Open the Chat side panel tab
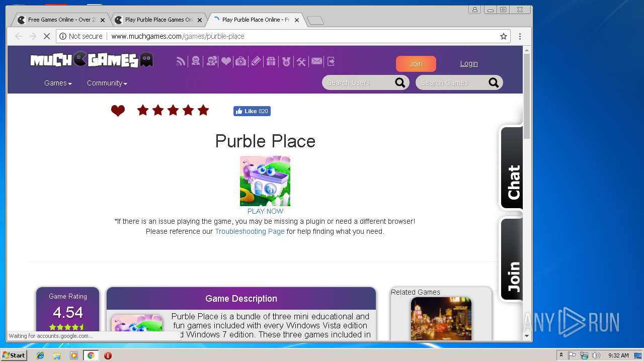Viewport: 644px width, 362px height. (511, 167)
